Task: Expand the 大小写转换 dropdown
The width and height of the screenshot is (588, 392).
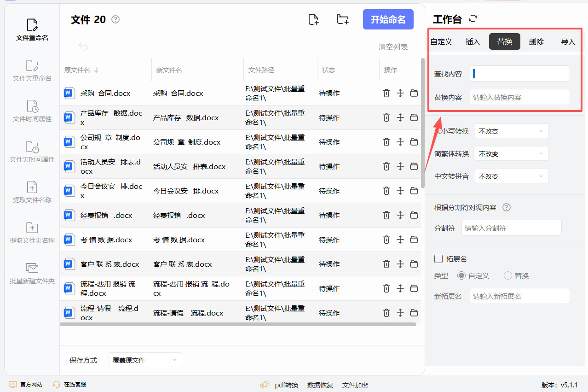Action: [x=512, y=131]
